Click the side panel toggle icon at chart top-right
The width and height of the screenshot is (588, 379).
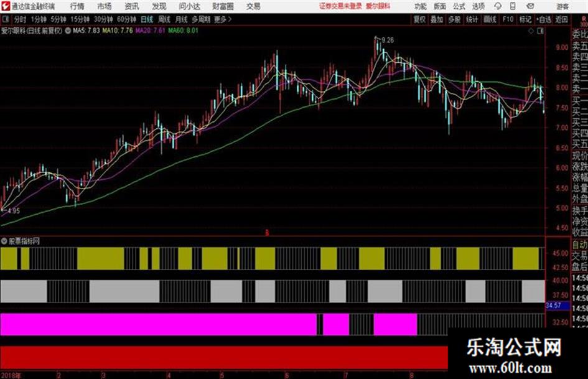tap(540, 30)
